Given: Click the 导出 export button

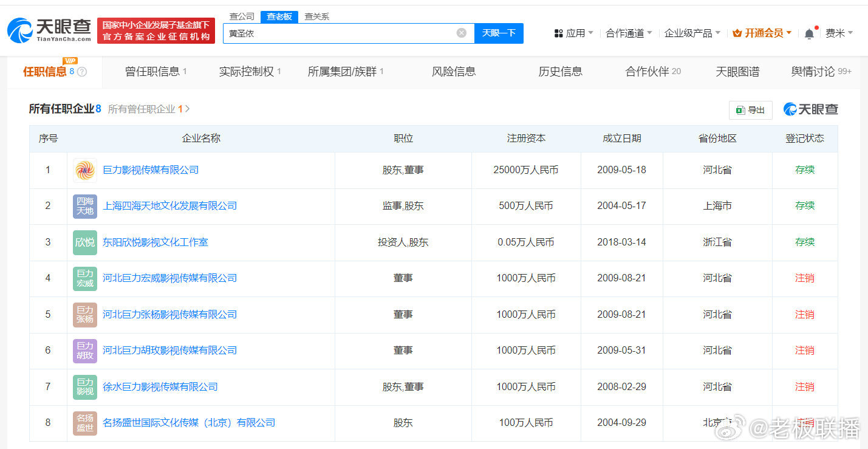Looking at the screenshot, I should (751, 110).
